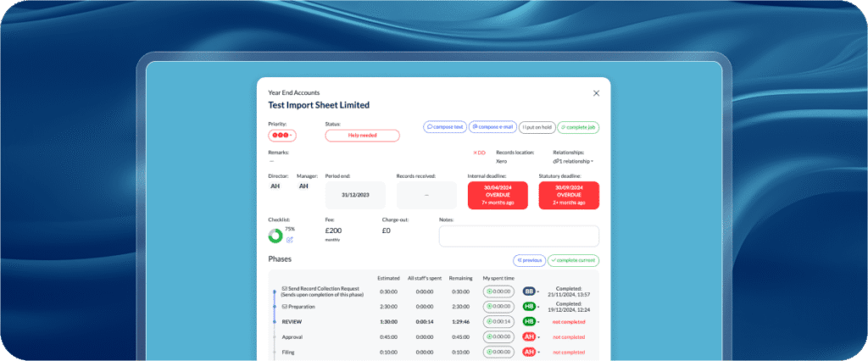Viewport: 868px width, 361px height.
Task: Click the compose text button
Action: [444, 127]
